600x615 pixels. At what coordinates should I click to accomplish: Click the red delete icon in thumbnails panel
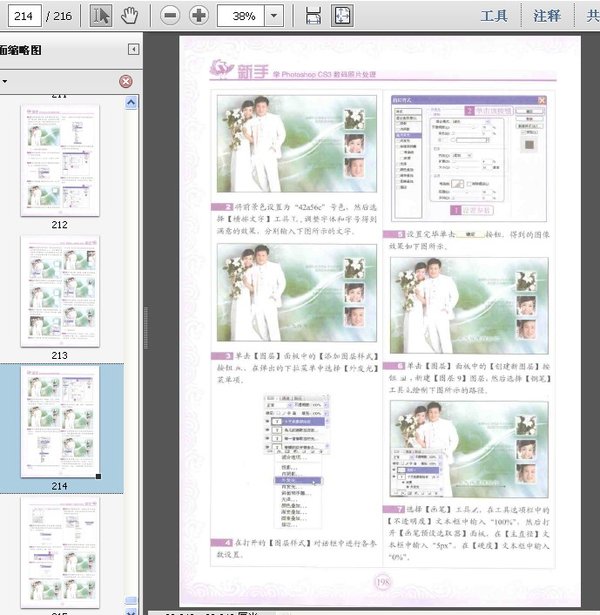(126, 81)
